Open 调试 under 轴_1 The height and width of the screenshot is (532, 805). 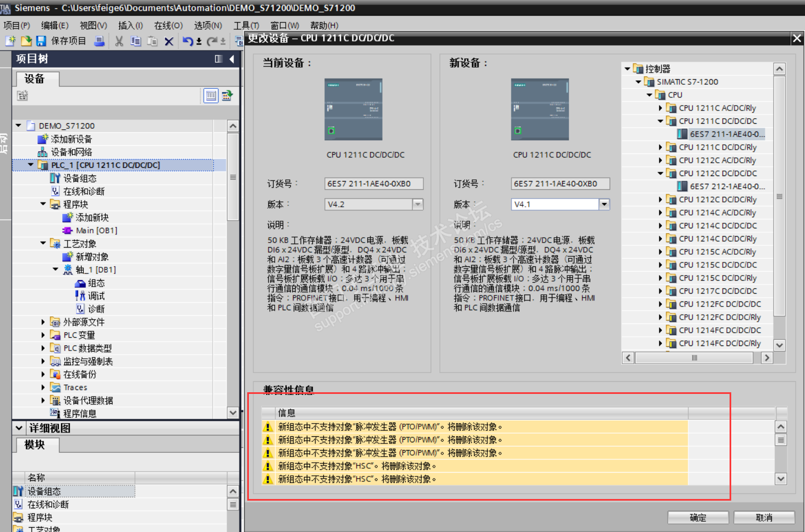(x=96, y=296)
